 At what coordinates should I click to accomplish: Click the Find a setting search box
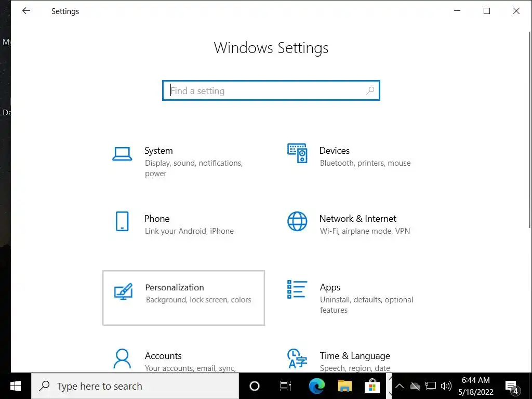(x=271, y=90)
